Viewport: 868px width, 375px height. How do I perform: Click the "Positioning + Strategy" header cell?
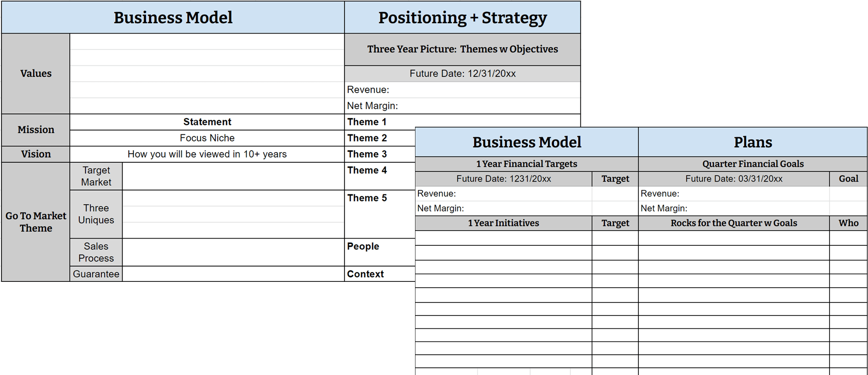pos(462,18)
